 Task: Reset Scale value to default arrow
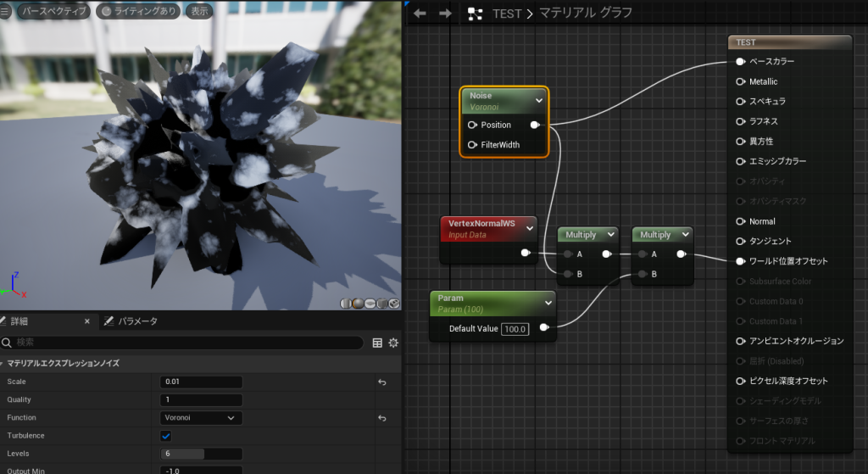[x=381, y=382]
